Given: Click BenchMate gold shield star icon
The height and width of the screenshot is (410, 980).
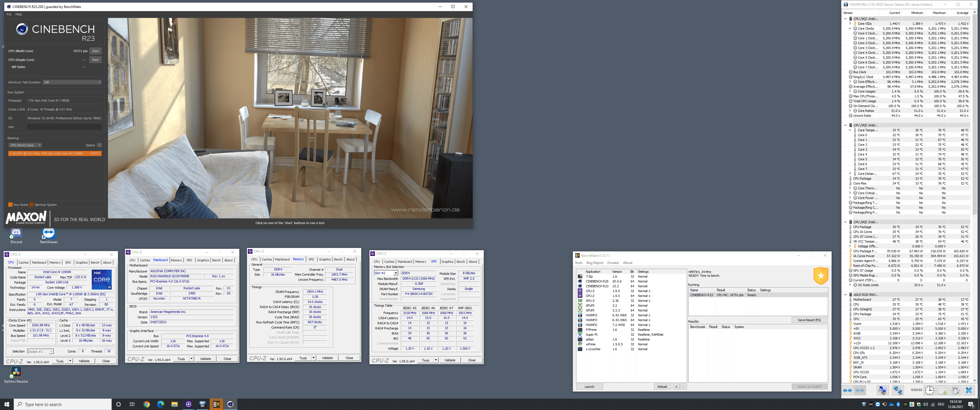Looking at the screenshot, I should coord(820,276).
